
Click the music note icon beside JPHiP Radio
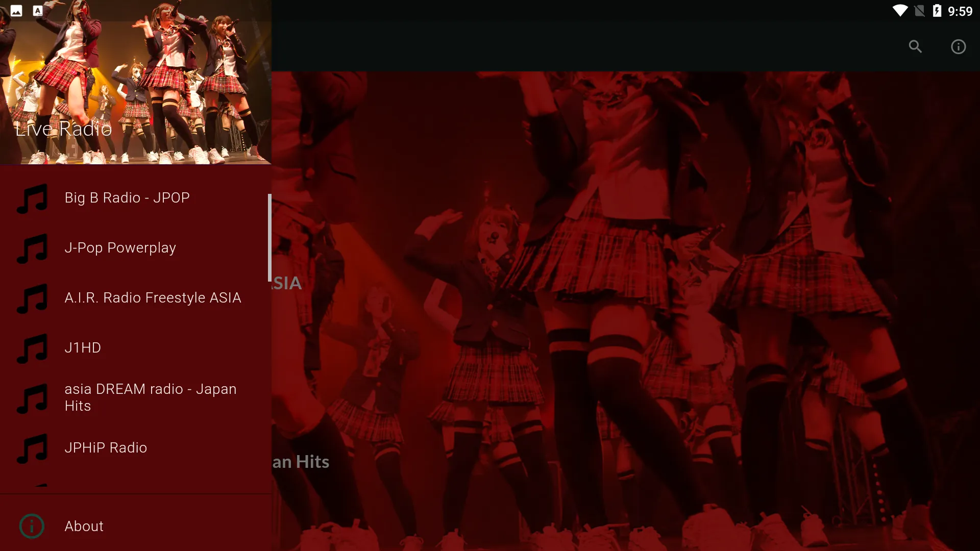coord(32,448)
